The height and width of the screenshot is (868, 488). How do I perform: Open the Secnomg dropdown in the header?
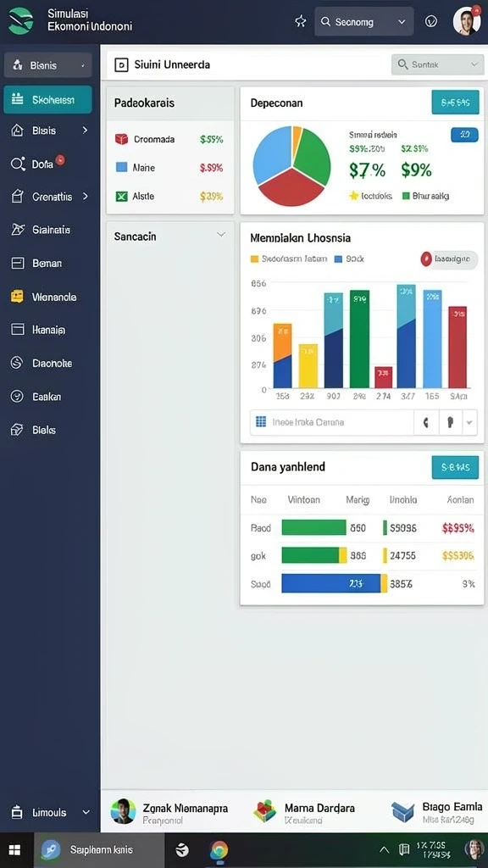pos(364,21)
